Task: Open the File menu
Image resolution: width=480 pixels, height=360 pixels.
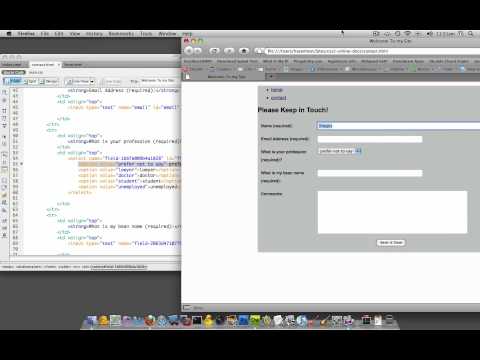Action: tap(45, 34)
